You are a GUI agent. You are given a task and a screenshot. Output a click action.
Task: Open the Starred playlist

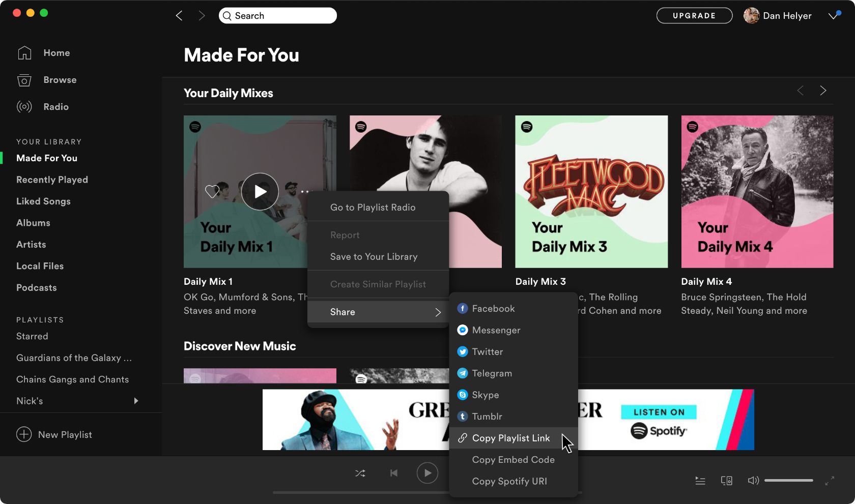pyautogui.click(x=32, y=336)
